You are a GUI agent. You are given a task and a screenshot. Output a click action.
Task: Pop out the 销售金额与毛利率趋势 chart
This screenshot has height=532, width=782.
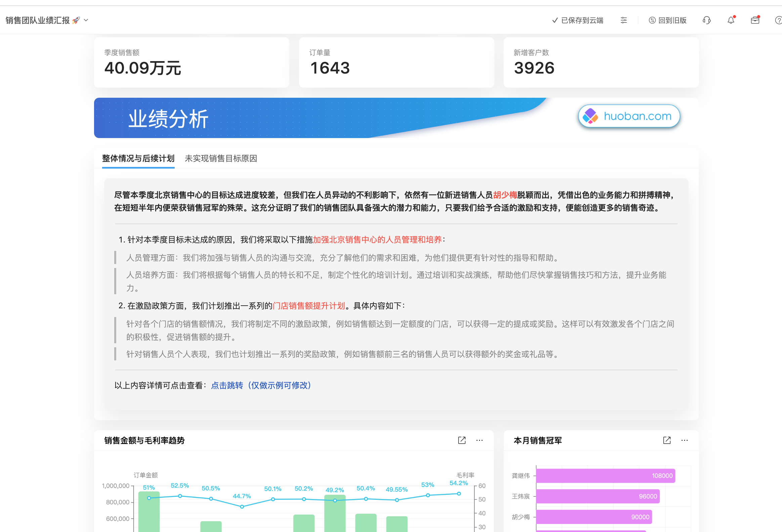(x=461, y=440)
